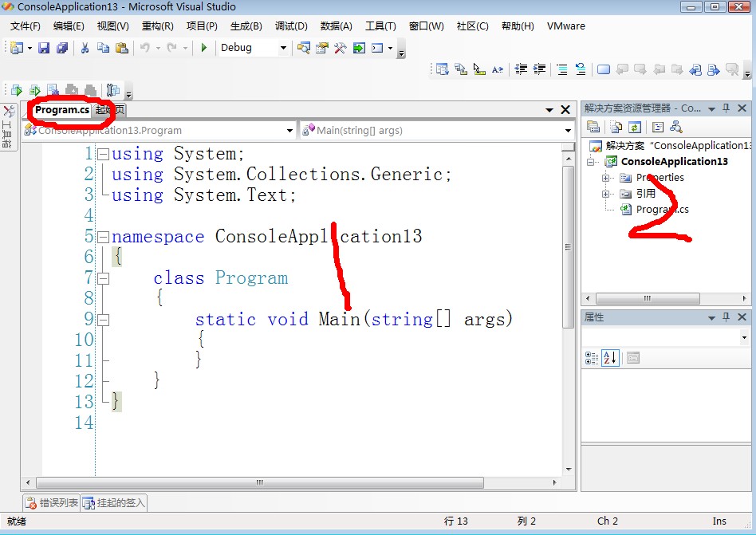The image size is (756, 535).
Task: Open the 调试(D) menu
Action: coord(291,26)
